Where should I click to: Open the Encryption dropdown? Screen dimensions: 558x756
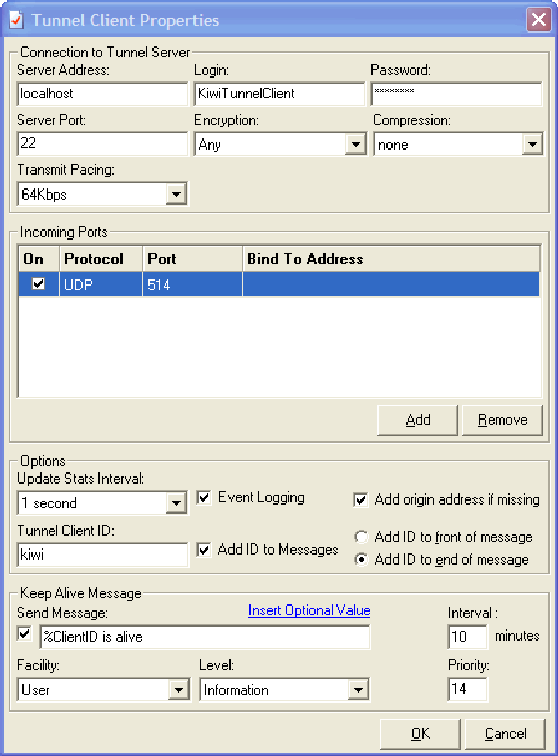pos(356,144)
